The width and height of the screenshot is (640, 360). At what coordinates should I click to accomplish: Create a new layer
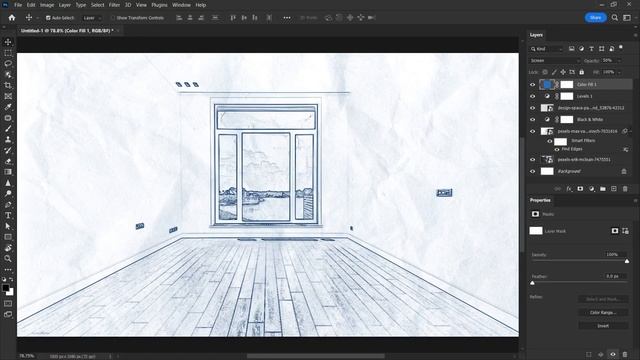(614, 189)
